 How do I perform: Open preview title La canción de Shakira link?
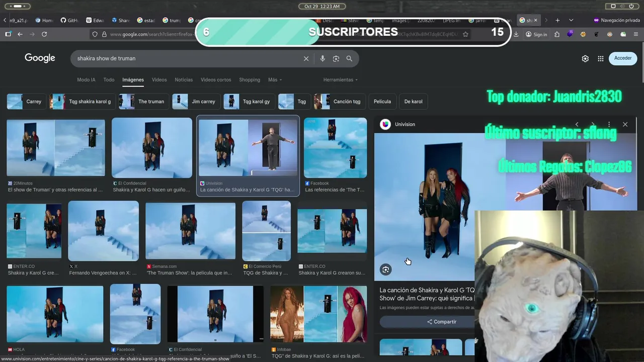427,294
